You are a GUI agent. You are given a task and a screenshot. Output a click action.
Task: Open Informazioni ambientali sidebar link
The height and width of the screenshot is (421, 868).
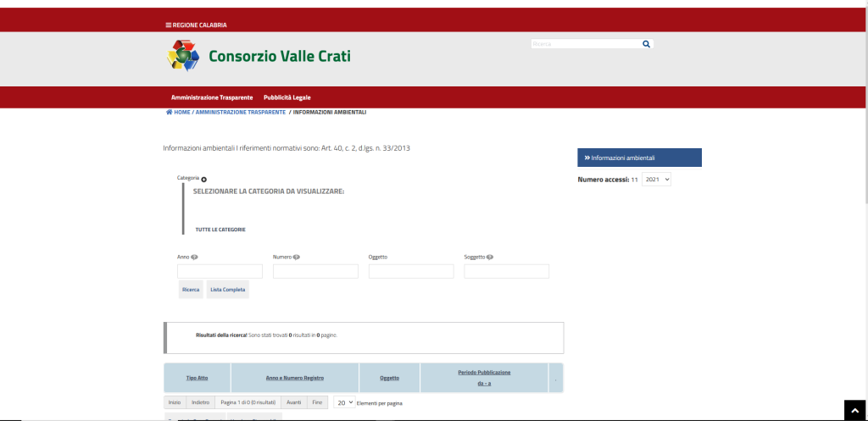(639, 158)
